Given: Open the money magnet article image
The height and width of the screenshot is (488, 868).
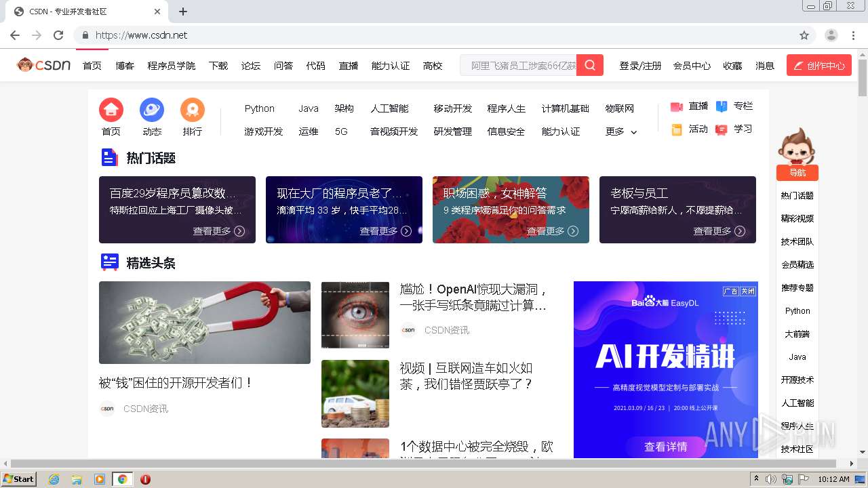Looking at the screenshot, I should (x=205, y=323).
